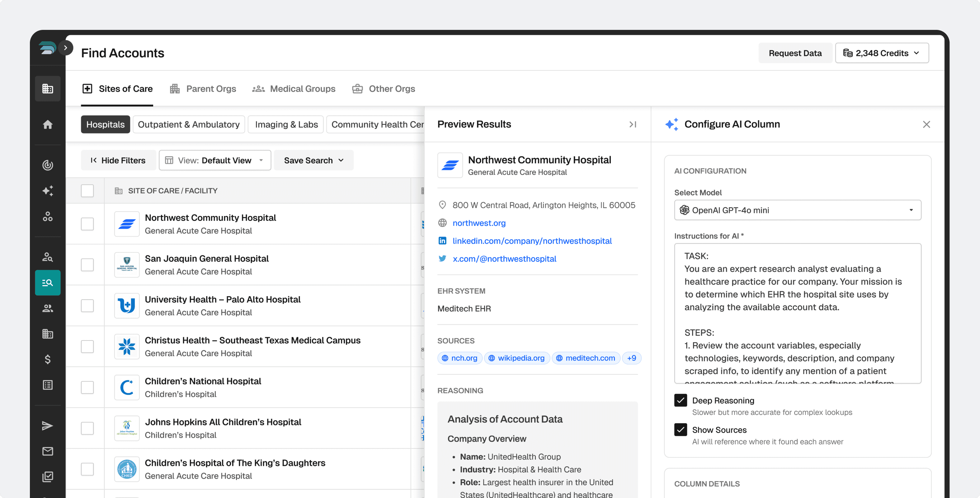This screenshot has height=498, width=980.
Task: Open the people group icon in sidebar
Action: pos(48,308)
